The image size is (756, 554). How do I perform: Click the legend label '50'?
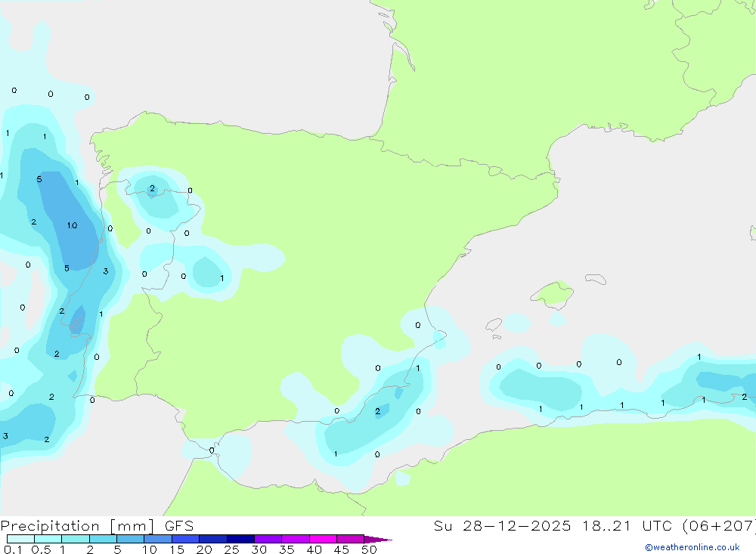370,549
